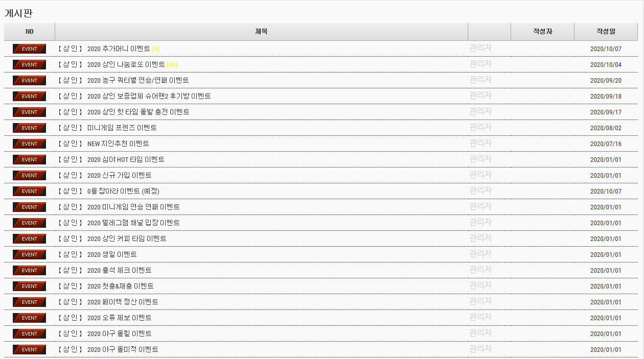Open the 2020 추가머니 이벤트 post

pyautogui.click(x=119, y=49)
